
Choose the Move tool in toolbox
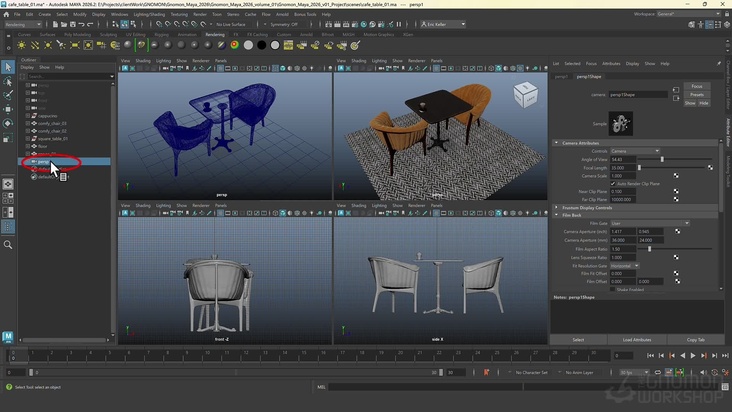click(x=8, y=110)
